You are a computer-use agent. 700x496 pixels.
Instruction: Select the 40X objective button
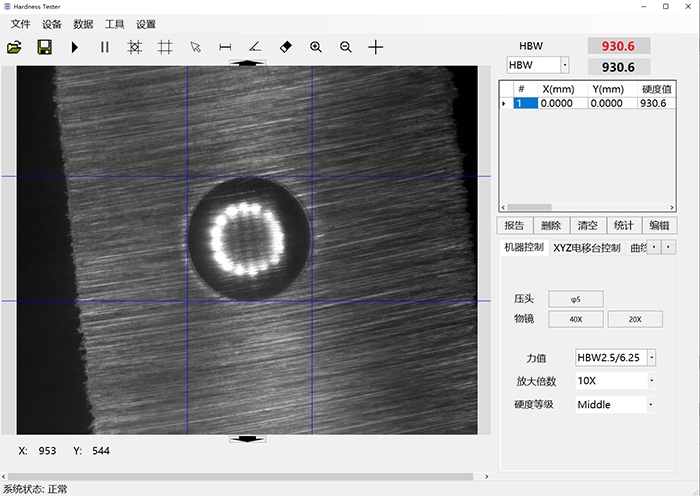click(x=575, y=319)
